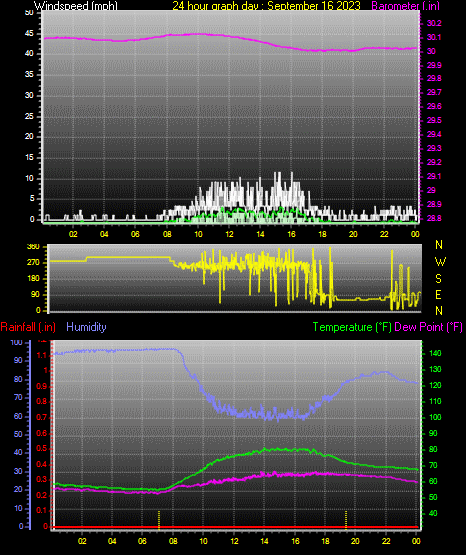Click 0.3 on the red rainfall axis
The height and width of the screenshot is (555, 466).
tap(42, 480)
